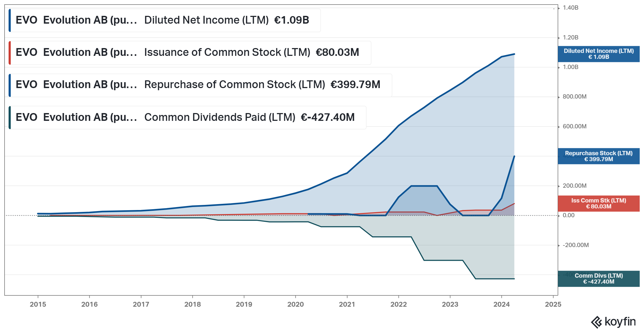Viewport: 644px width, 333px height.
Task: Click the €399.79M value in the legend
Action: click(355, 85)
